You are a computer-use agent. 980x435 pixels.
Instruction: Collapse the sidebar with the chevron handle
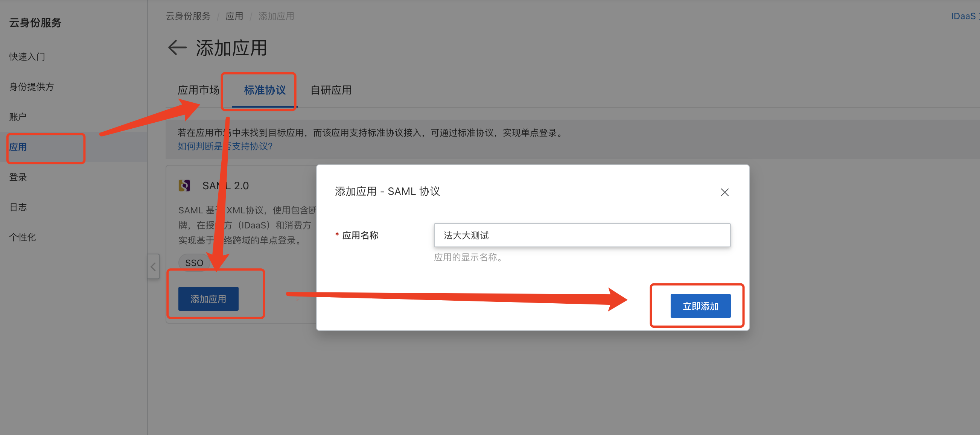point(153,266)
